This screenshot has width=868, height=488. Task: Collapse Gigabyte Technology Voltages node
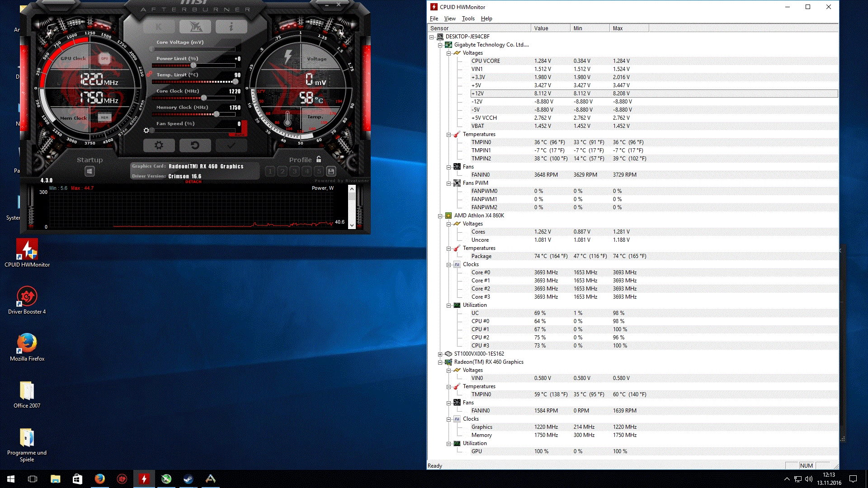[x=448, y=53]
